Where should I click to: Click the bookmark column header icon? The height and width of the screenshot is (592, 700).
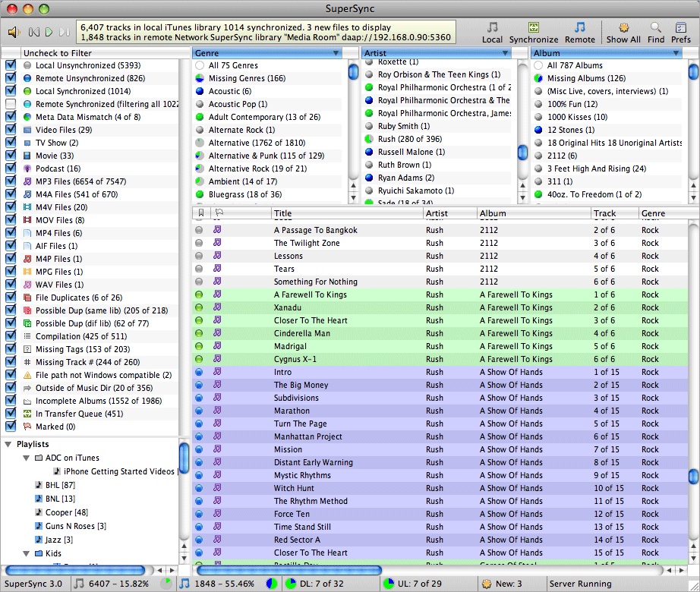coord(201,213)
